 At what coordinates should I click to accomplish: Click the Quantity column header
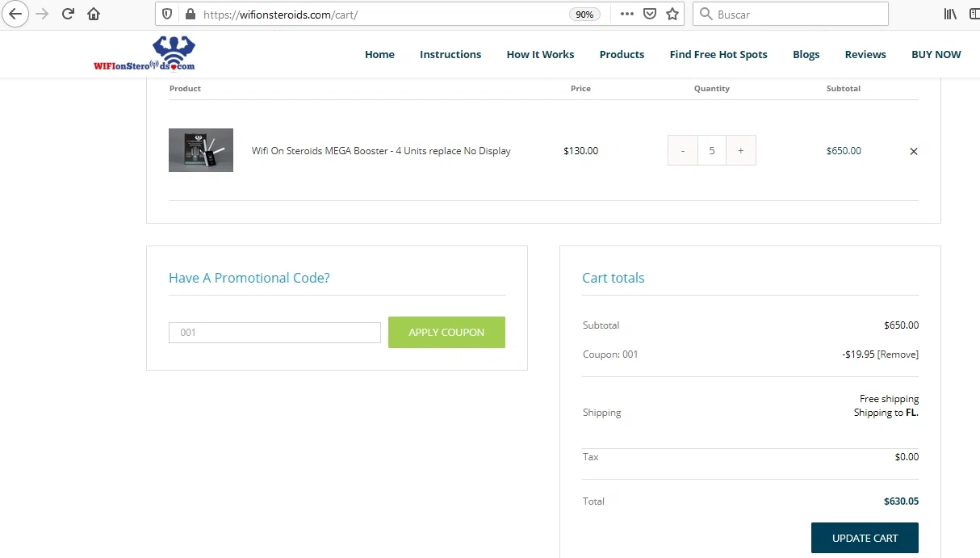(712, 89)
